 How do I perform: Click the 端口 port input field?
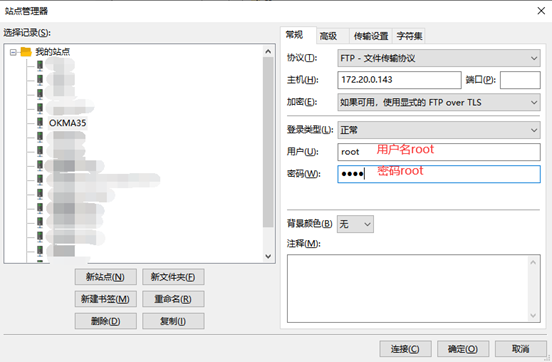click(520, 80)
